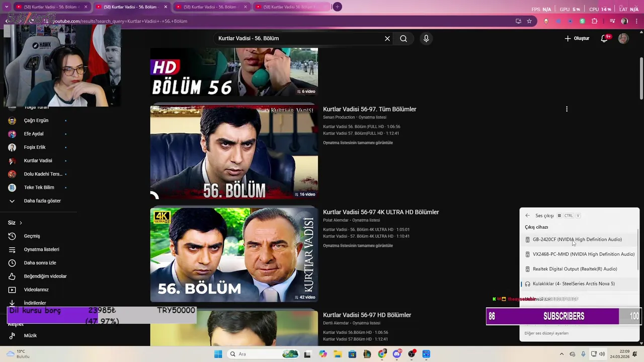The width and height of the screenshot is (644, 362).
Task: Click the Windows taskbar Ara search box
Action: click(263, 354)
